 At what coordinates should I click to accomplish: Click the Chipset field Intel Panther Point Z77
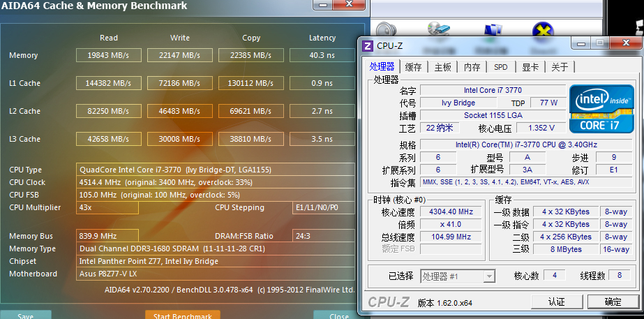point(216,261)
